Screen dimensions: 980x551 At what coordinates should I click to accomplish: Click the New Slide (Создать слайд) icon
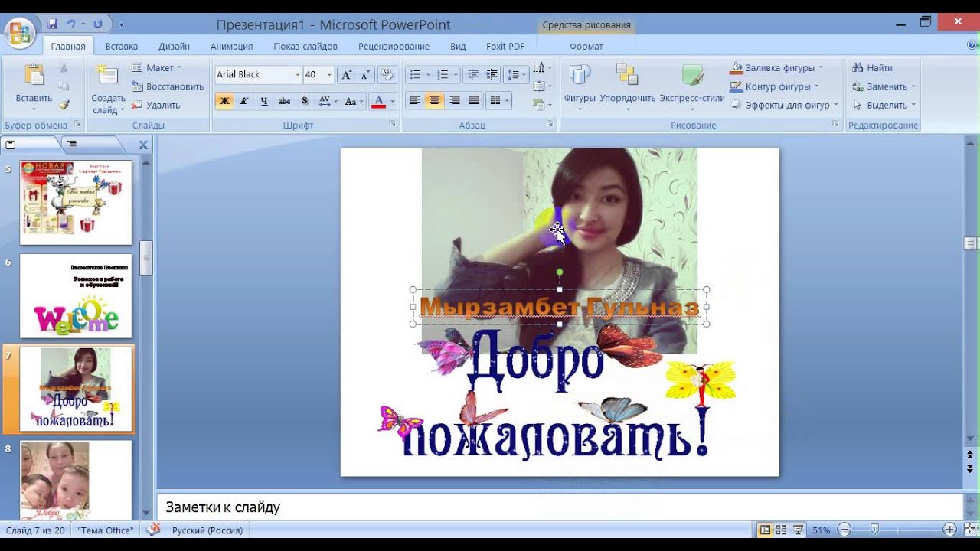(x=106, y=76)
